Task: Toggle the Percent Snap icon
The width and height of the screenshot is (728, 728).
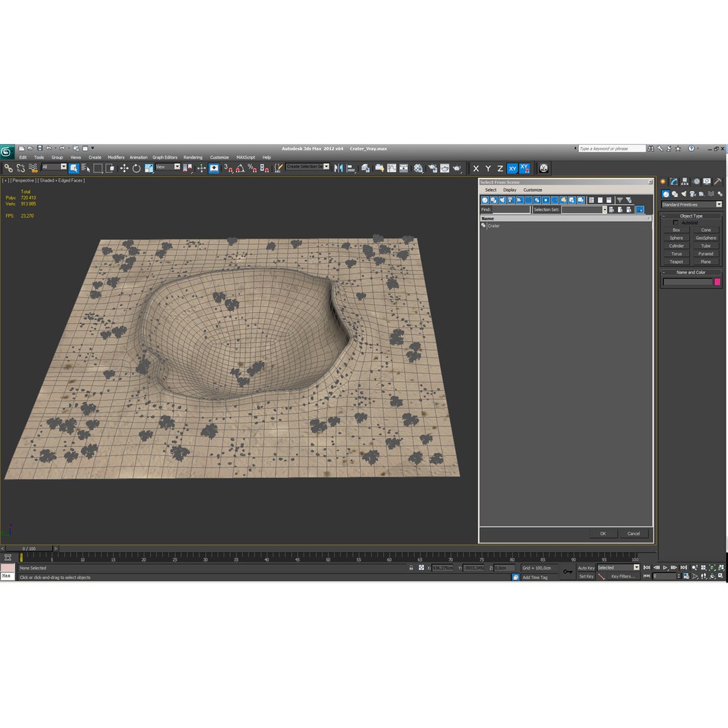Action: [252, 168]
